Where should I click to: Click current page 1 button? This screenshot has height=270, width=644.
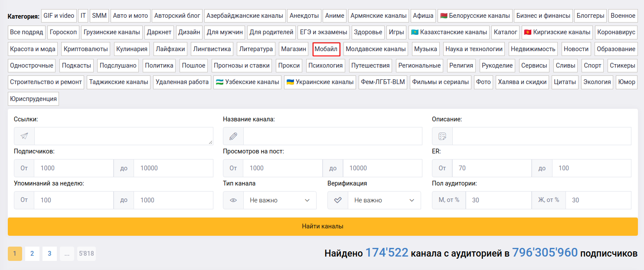15,254
